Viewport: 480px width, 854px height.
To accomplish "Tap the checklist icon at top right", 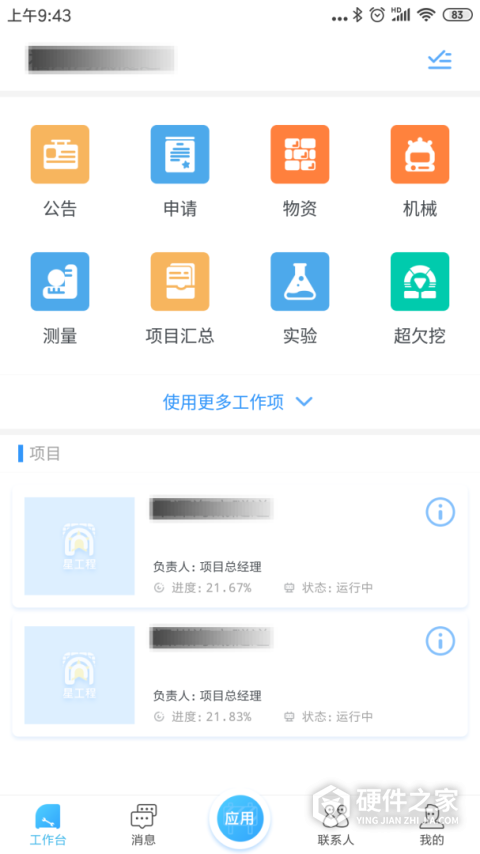I will click(440, 60).
